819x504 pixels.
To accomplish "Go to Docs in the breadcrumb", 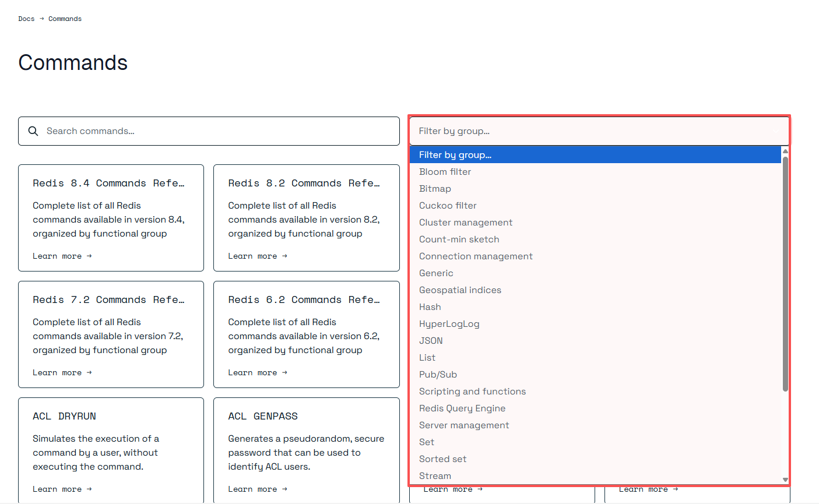I will (x=26, y=19).
